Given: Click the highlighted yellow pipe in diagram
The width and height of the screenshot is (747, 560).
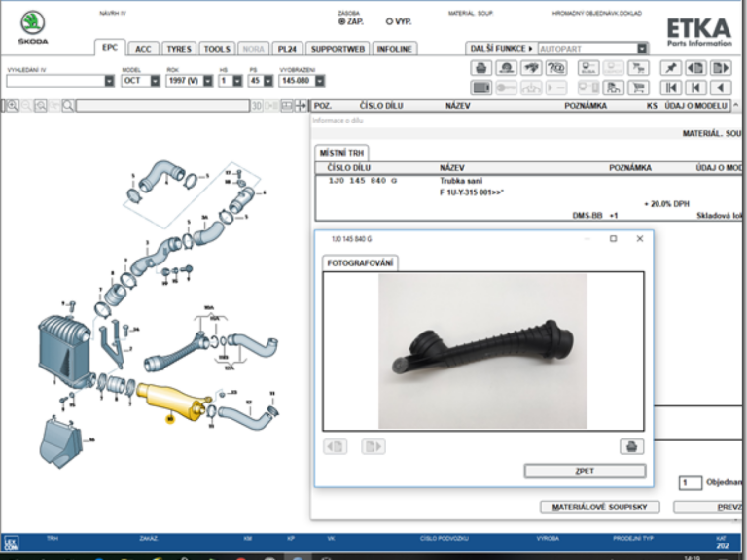Looking at the screenshot, I should pyautogui.click(x=171, y=400).
